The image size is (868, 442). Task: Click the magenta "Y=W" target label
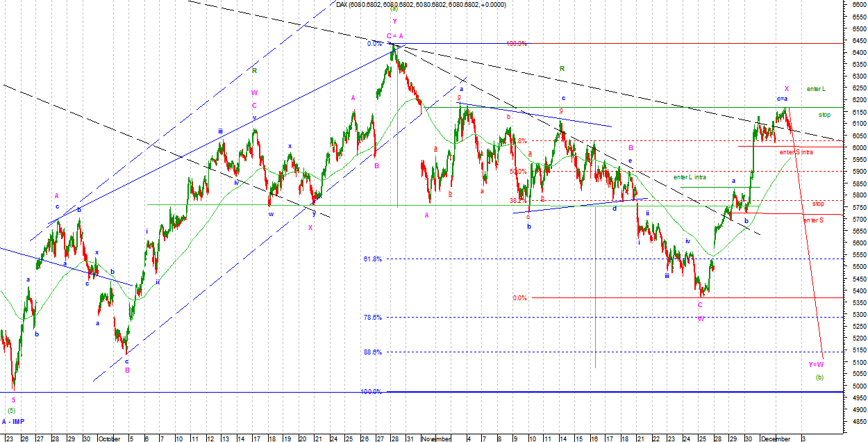coord(816,364)
